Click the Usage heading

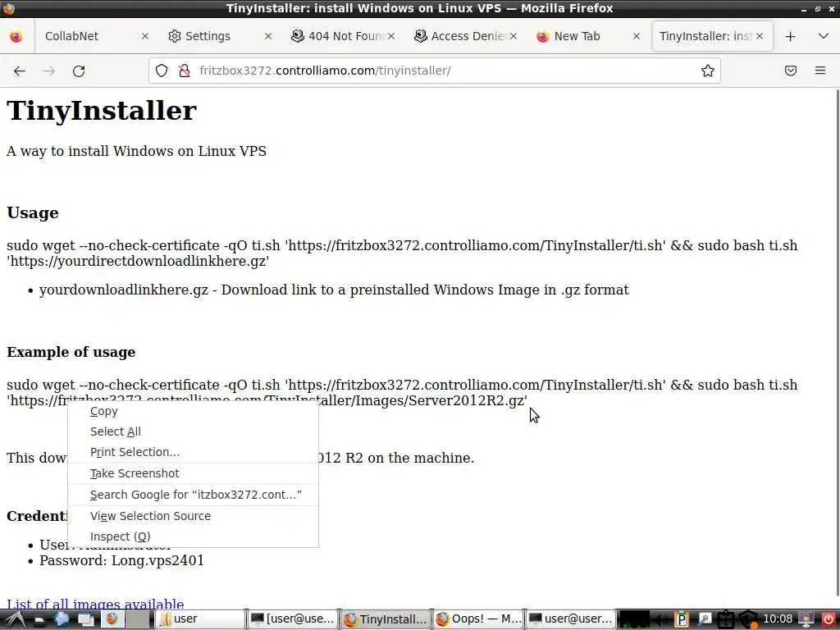coord(33,212)
